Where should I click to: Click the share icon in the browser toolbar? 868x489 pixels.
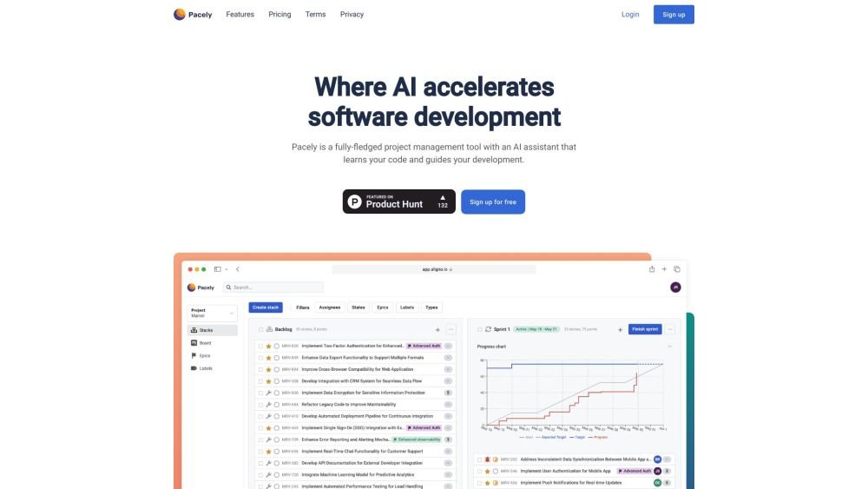point(652,269)
